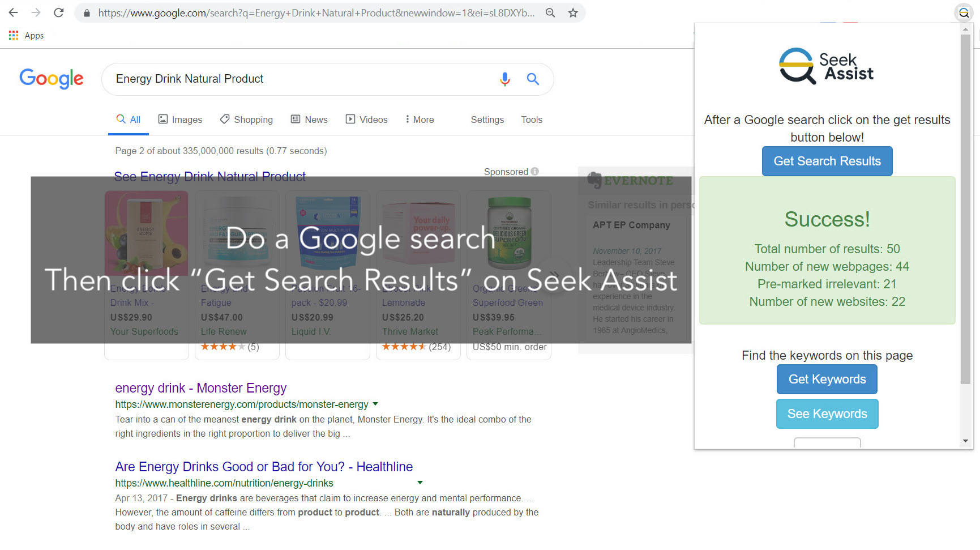
Task: Select the All results tab
Action: pyautogui.click(x=129, y=120)
